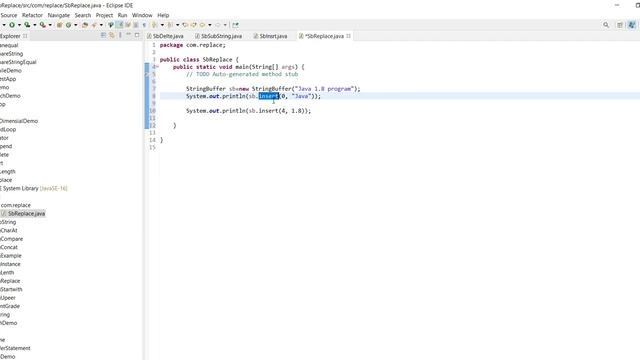The image size is (640, 360).
Task: Open the Run menu
Action: click(x=122, y=15)
